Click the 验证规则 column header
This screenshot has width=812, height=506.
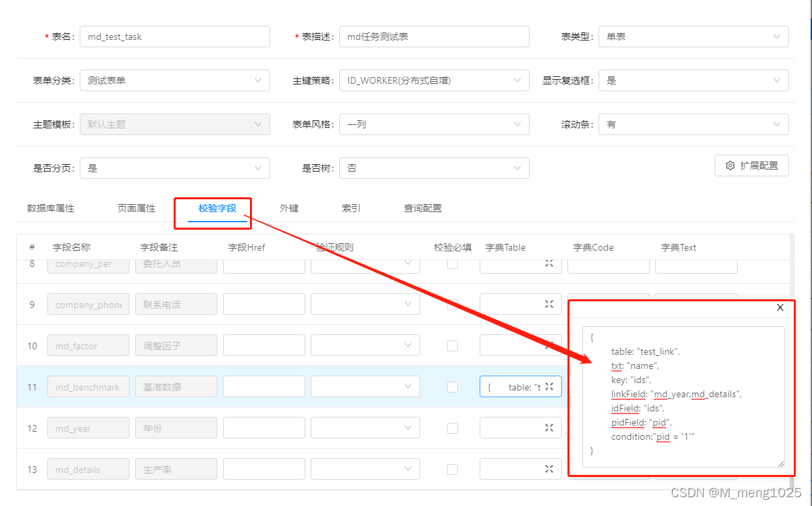click(x=334, y=247)
